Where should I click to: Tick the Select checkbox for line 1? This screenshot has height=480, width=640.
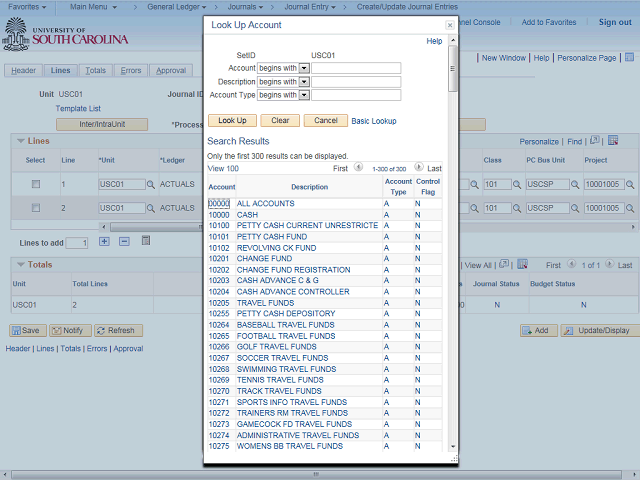click(36, 185)
